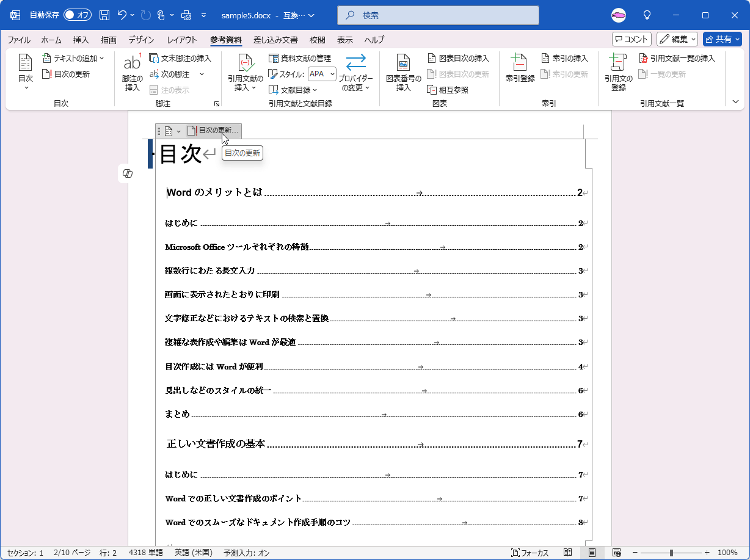Customize the Quick Access Toolbar dropdown
This screenshot has width=750, height=560.
coord(203,15)
